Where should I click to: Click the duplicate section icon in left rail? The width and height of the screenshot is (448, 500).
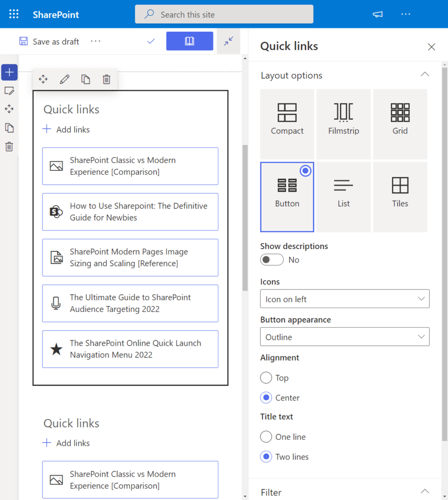(x=9, y=128)
